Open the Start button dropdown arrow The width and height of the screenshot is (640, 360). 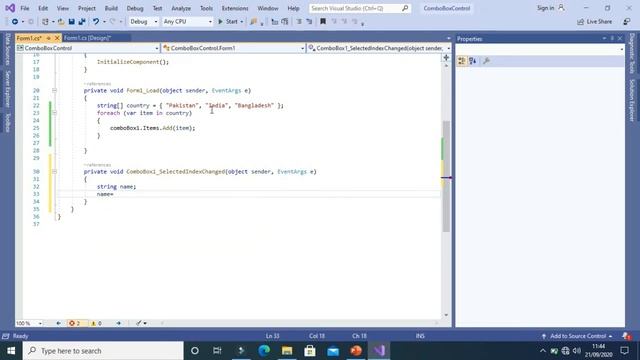pos(242,22)
